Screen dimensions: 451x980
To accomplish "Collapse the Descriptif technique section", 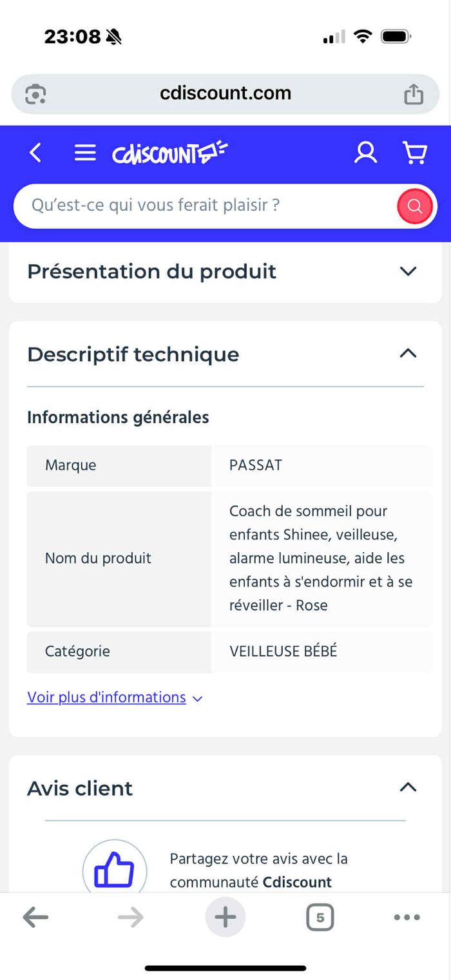I will 408,353.
